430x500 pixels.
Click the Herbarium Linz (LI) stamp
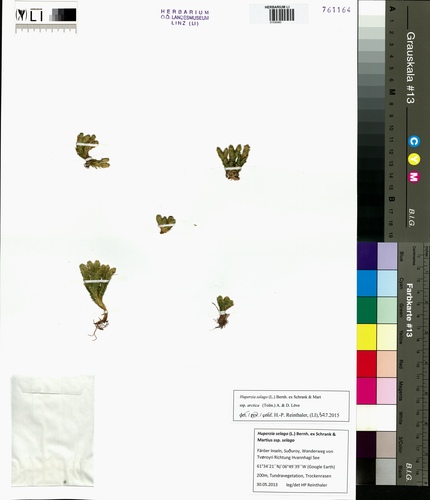(x=185, y=18)
